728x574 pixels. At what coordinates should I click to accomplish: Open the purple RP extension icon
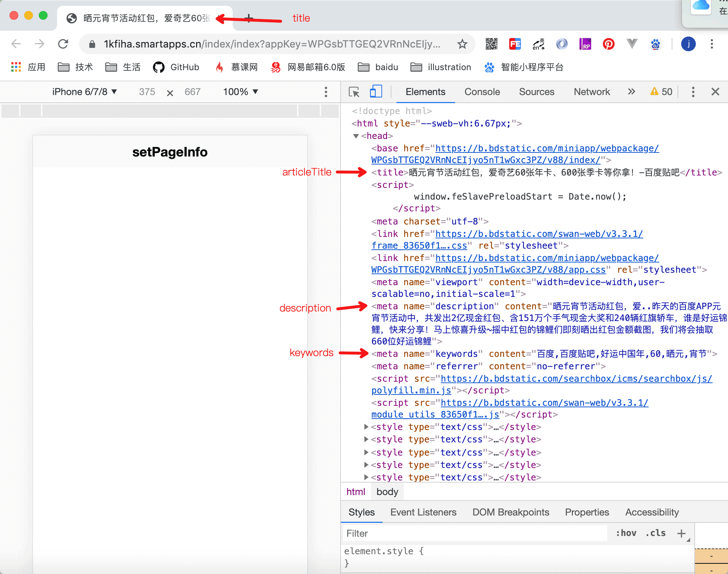pyautogui.click(x=585, y=44)
